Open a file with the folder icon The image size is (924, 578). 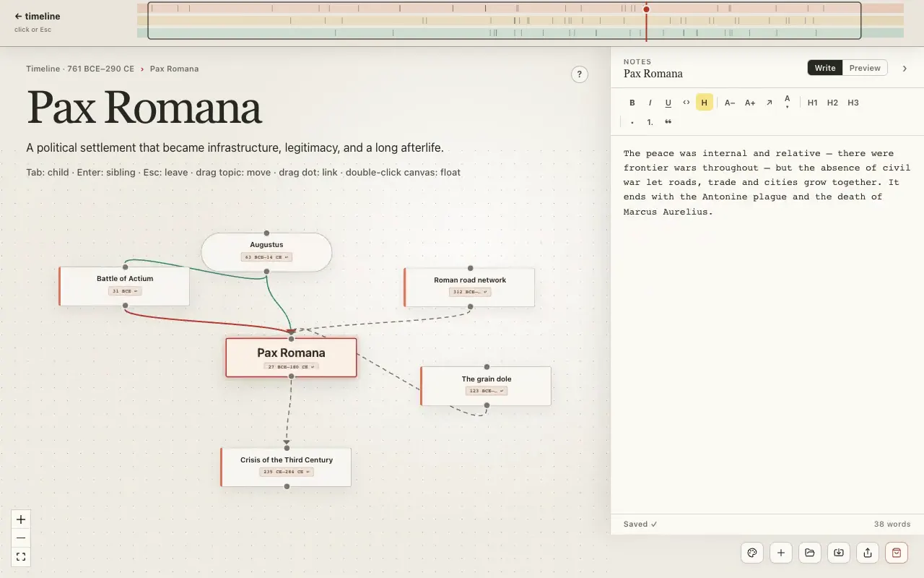(810, 553)
